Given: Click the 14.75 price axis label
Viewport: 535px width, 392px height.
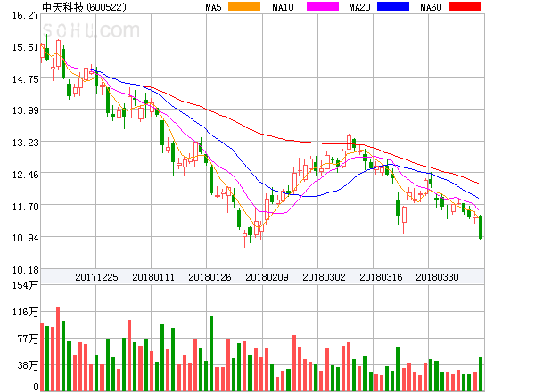Looking at the screenshot, I should 25,79.
